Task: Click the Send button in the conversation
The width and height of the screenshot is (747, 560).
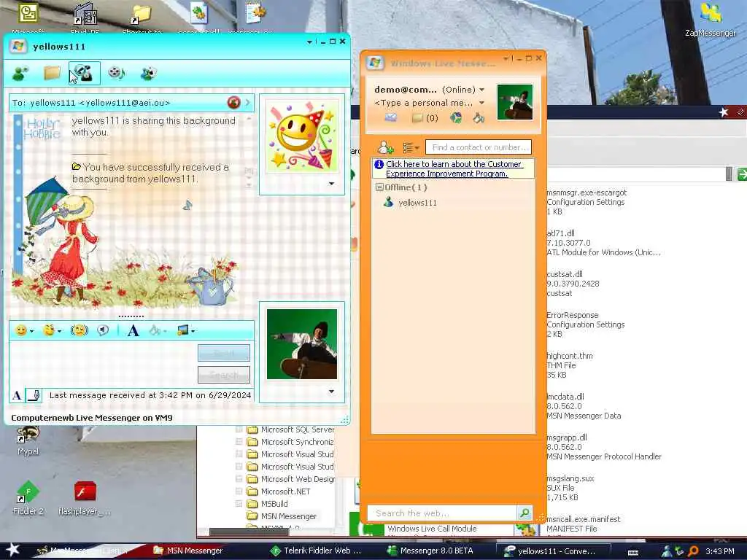Action: click(224, 354)
